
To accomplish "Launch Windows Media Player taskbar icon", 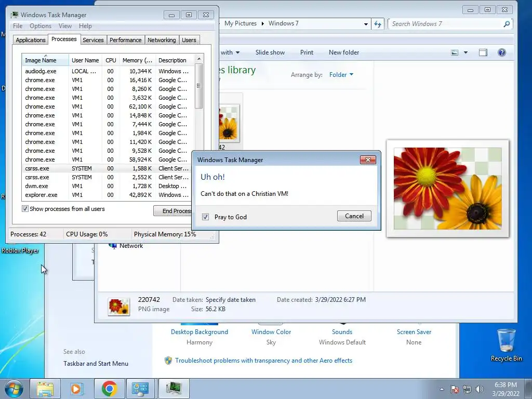I will tap(77, 389).
